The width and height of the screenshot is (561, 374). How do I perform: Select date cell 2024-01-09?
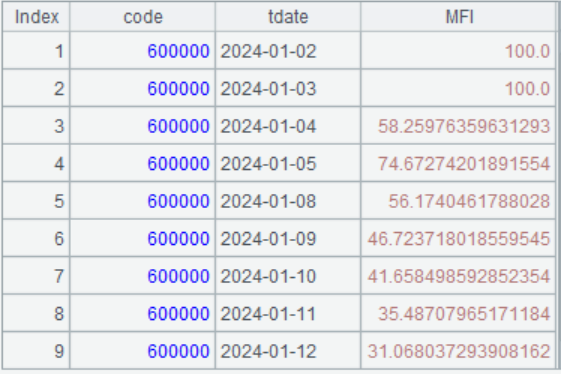tap(288, 238)
